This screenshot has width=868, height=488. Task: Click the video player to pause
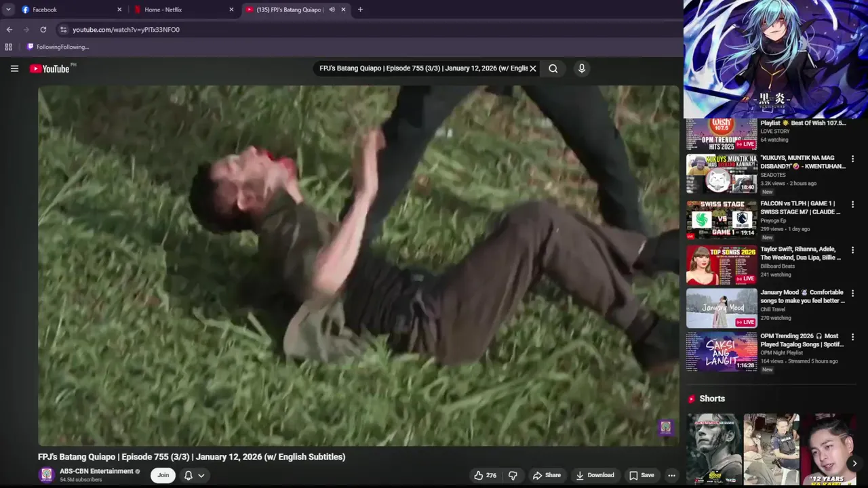(359, 266)
